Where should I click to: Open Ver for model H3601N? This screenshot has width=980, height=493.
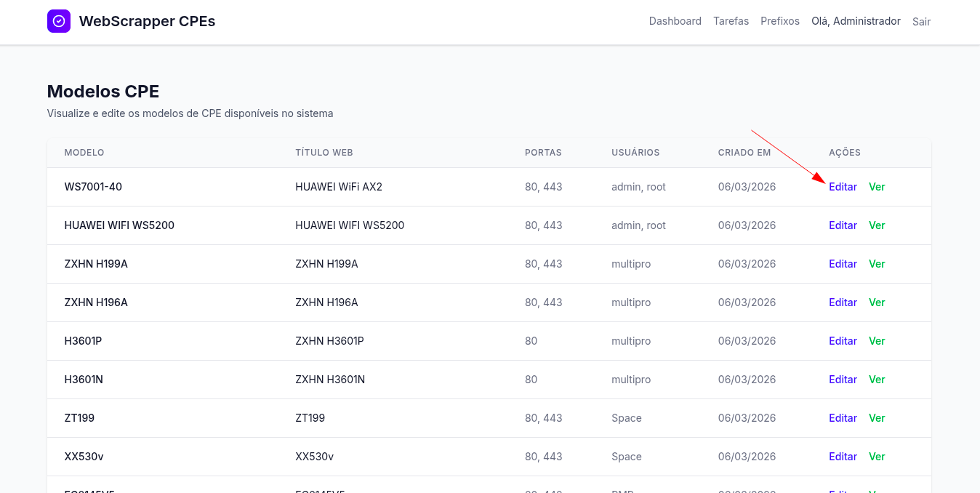[x=877, y=380]
